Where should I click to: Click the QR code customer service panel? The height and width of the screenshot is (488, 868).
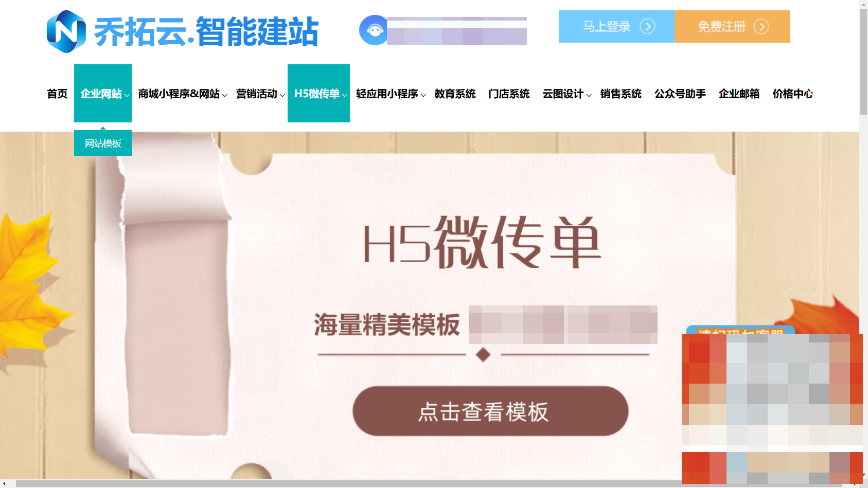click(x=772, y=406)
